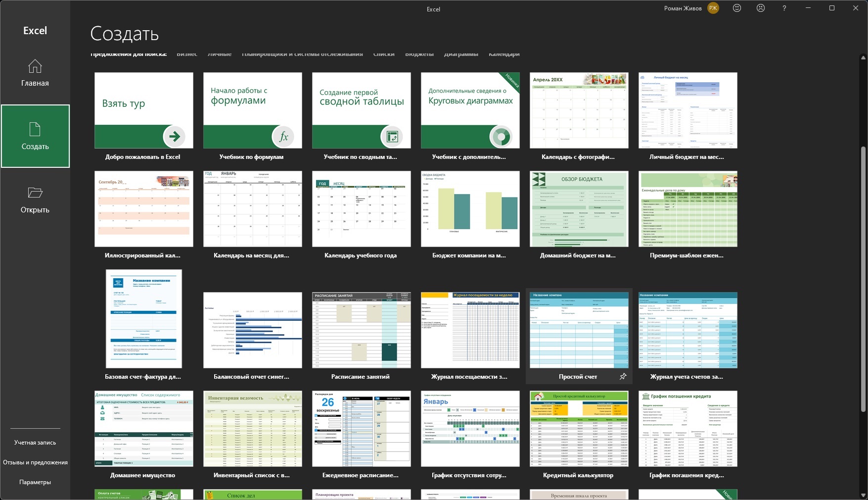Pick the Кредитный калькулятор template
868x500 pixels.
579,429
